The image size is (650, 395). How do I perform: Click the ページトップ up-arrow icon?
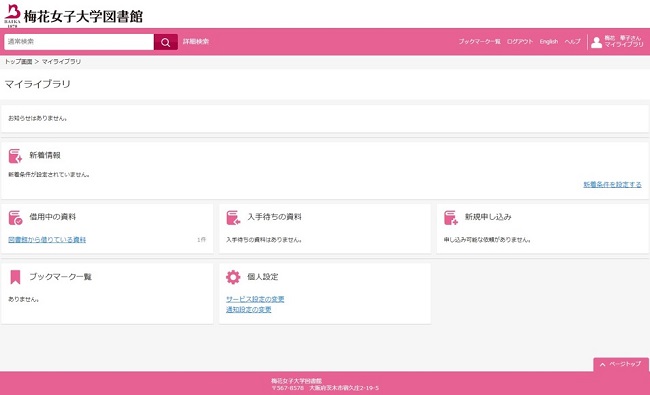point(603,364)
